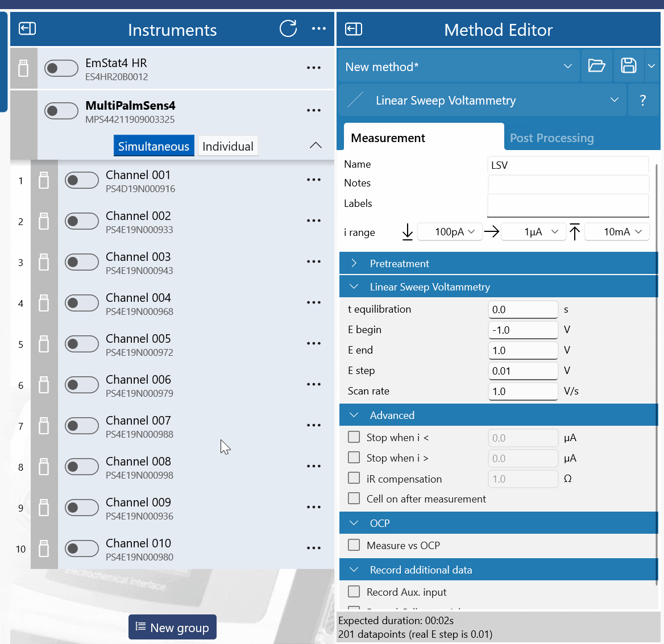
Task: Click the Channel 005 USB device icon
Action: click(44, 344)
